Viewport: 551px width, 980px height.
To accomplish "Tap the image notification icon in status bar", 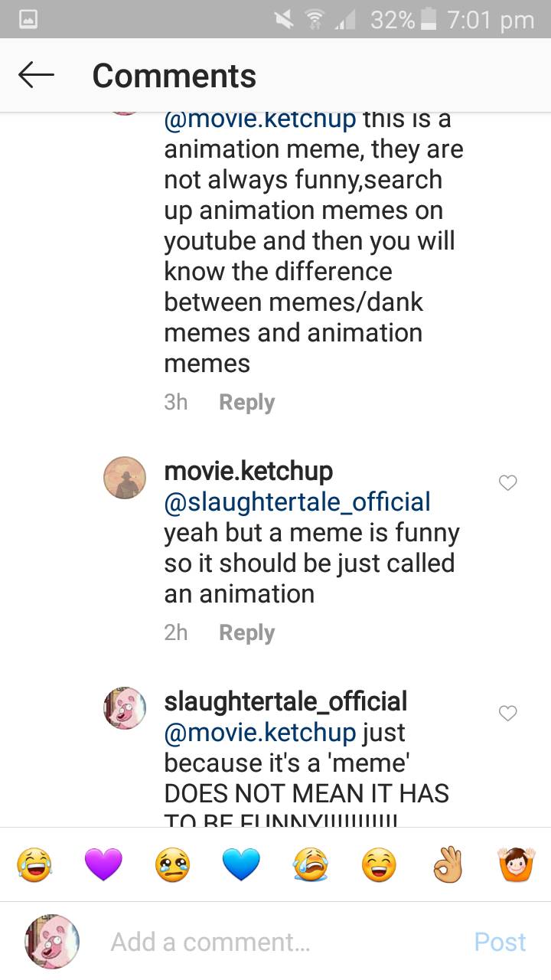I will tap(28, 20).
